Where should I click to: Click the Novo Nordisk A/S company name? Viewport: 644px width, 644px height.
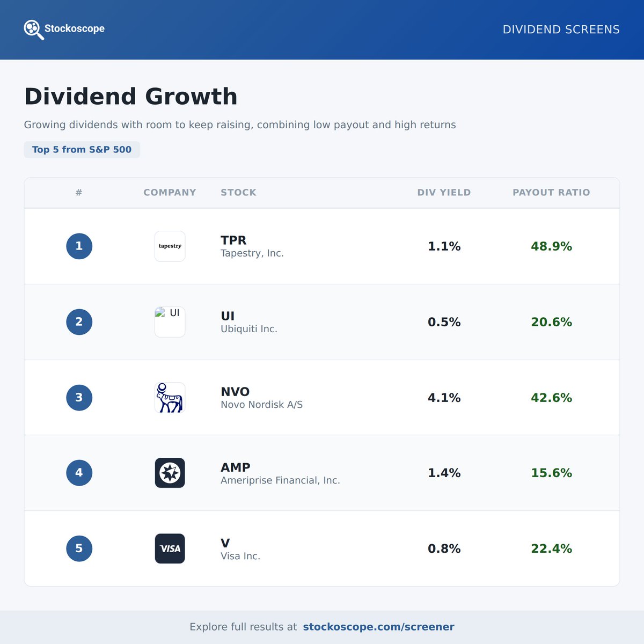[x=262, y=405]
